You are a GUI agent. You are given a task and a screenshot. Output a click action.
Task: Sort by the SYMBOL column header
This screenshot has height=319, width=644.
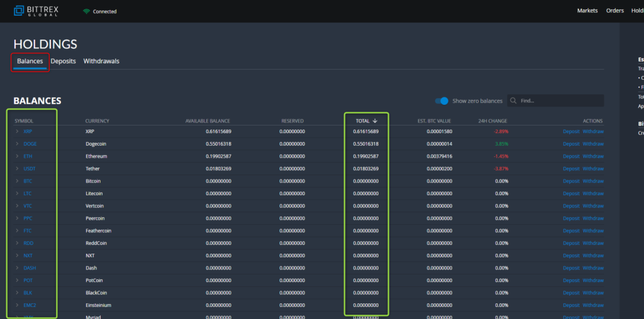point(24,121)
